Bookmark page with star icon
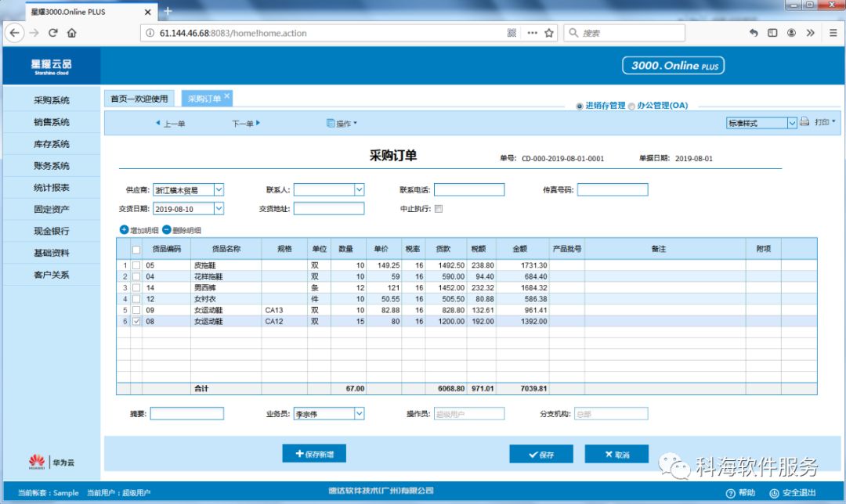This screenshot has width=846, height=504. click(549, 33)
